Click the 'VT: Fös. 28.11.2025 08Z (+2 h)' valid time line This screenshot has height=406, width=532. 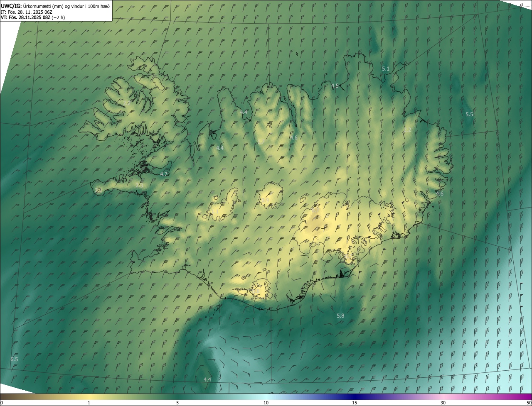point(33,17)
